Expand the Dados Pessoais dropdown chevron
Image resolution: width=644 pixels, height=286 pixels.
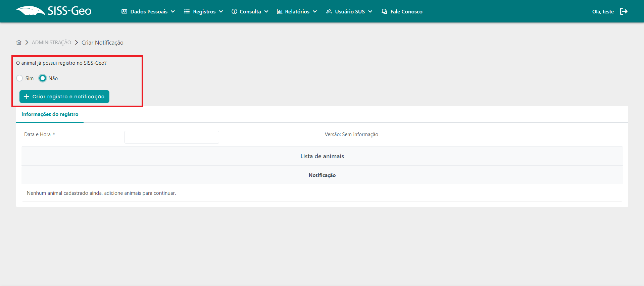tap(173, 11)
